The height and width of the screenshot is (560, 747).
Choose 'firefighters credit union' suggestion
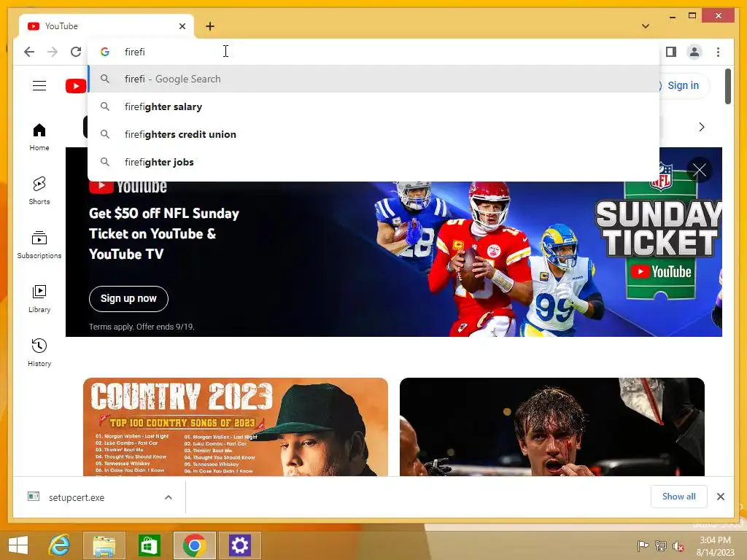pos(373,134)
